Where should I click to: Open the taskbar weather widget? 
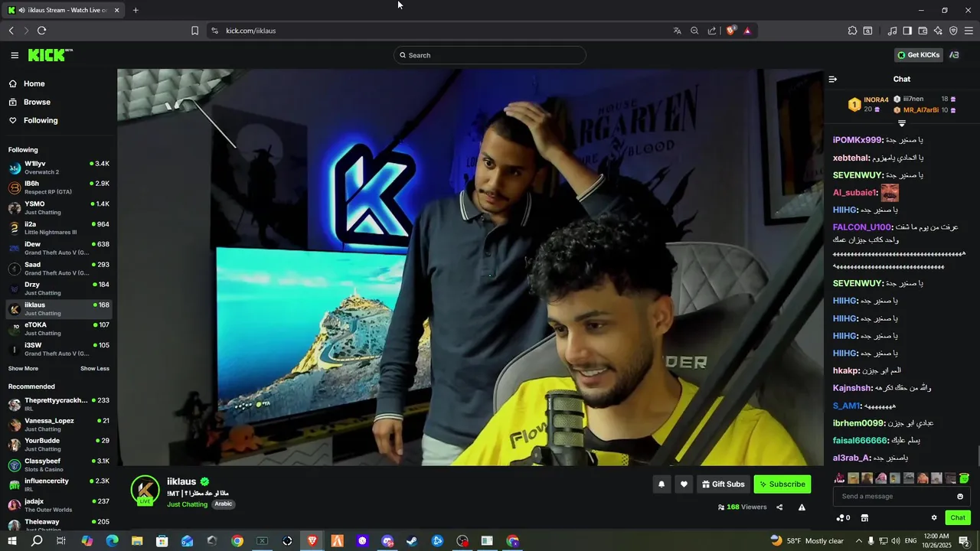(x=807, y=541)
